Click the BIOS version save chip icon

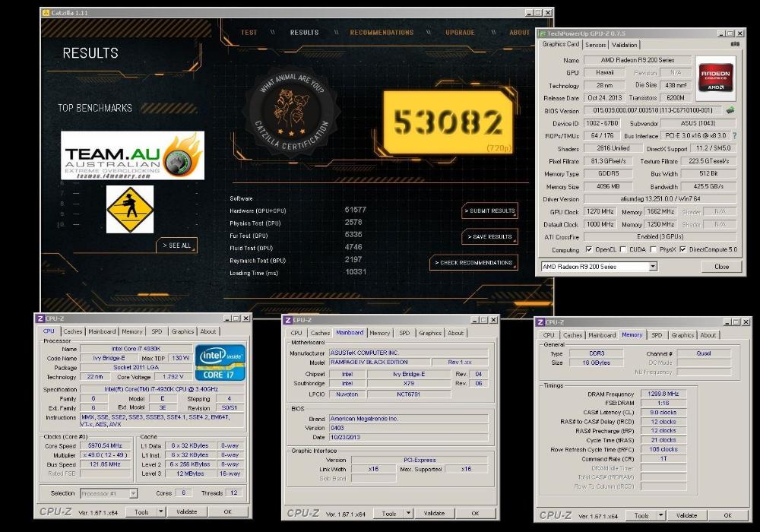click(730, 110)
